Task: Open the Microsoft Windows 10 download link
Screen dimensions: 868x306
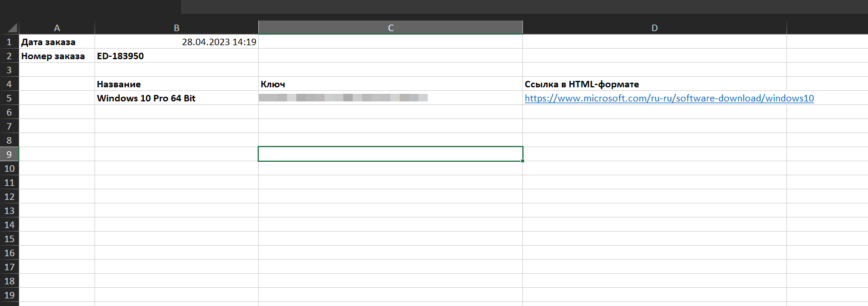Action: coord(669,98)
